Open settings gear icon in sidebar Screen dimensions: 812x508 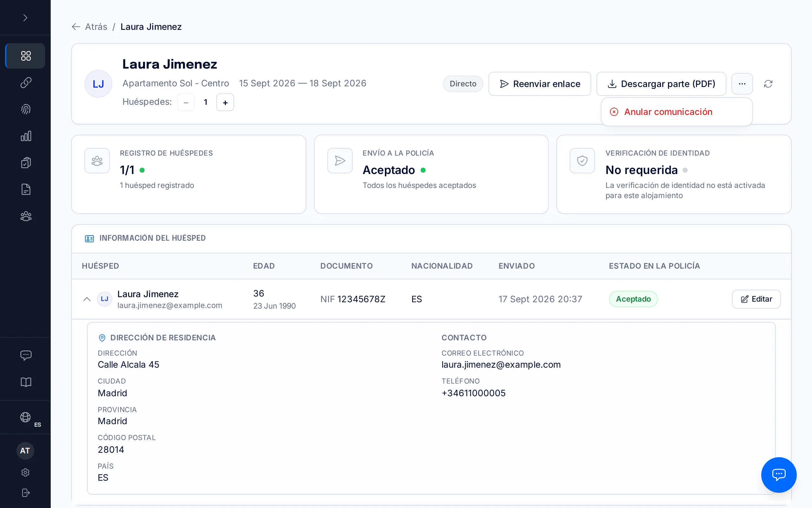coord(25,472)
